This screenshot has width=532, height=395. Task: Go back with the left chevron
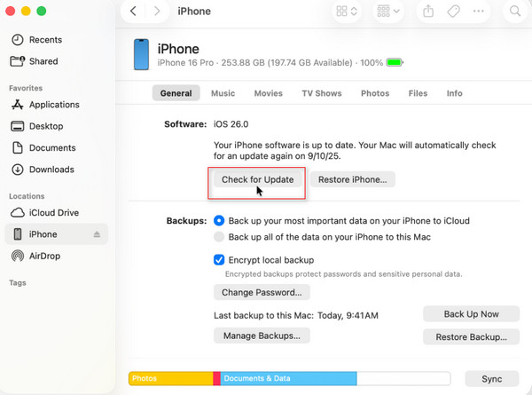(x=133, y=12)
